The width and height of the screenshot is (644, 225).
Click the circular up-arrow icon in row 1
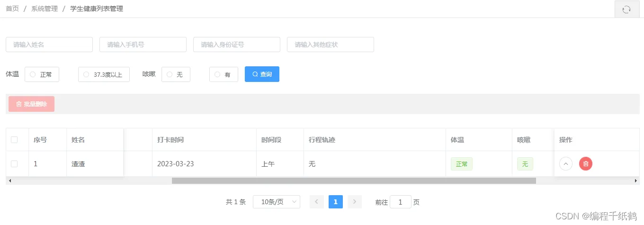(566, 164)
